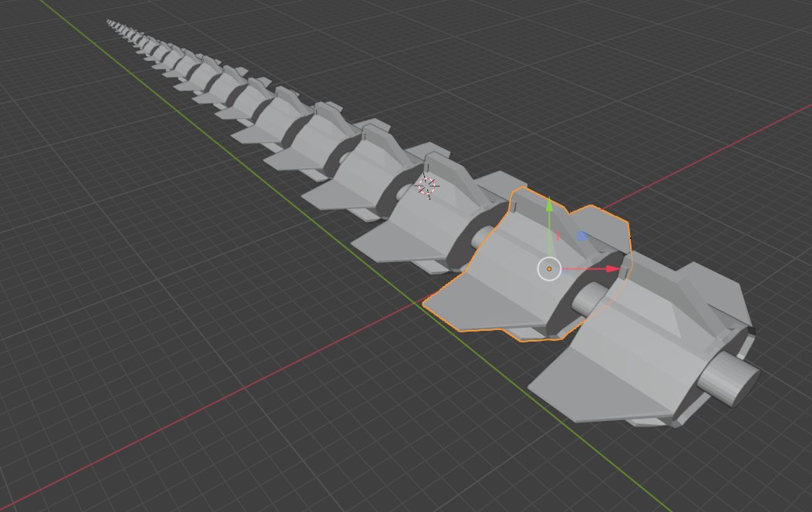Image resolution: width=812 pixels, height=512 pixels.
Task: Click the orange origin dot of selected object
Action: point(549,269)
